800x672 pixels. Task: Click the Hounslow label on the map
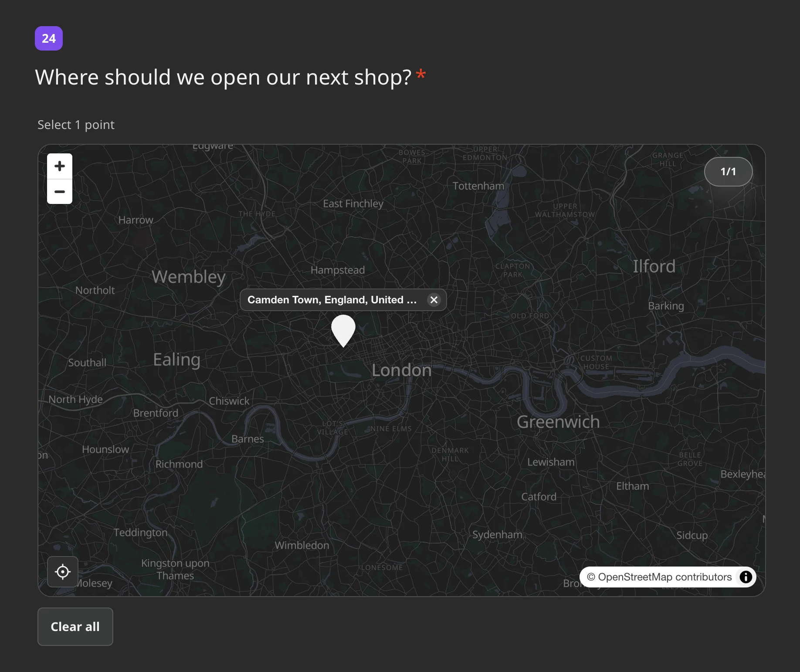coord(105,449)
